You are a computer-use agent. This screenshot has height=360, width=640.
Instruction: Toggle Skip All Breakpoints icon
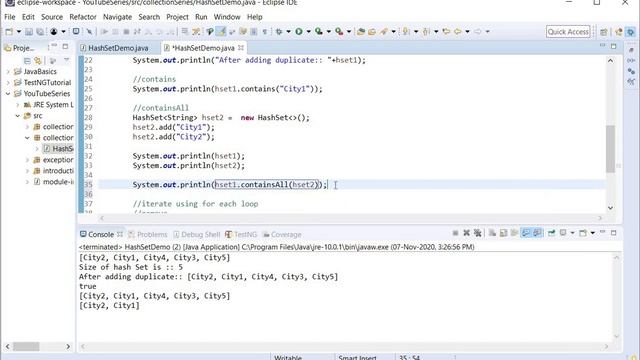[89, 31]
